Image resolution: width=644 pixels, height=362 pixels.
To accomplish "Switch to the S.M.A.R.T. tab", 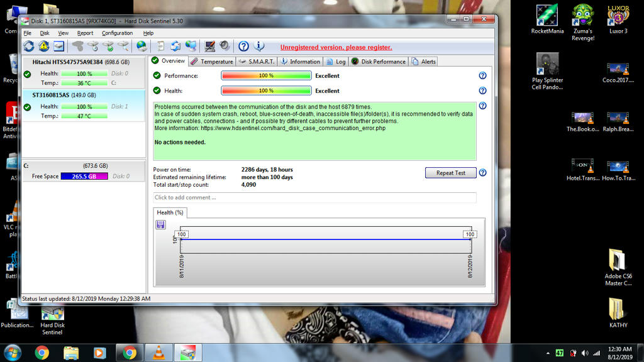I will [257, 62].
